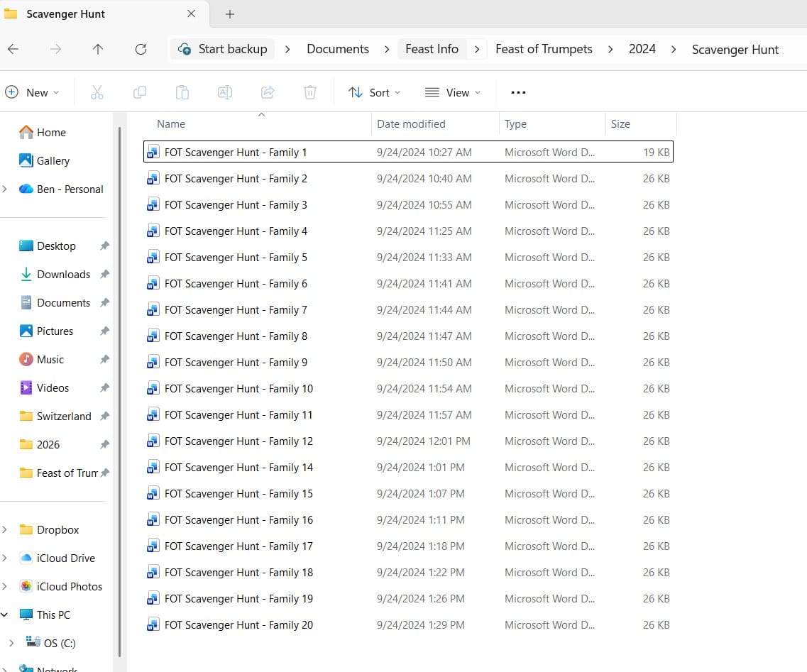Click the Delete trash icon
The image size is (807, 672).
[x=310, y=93]
